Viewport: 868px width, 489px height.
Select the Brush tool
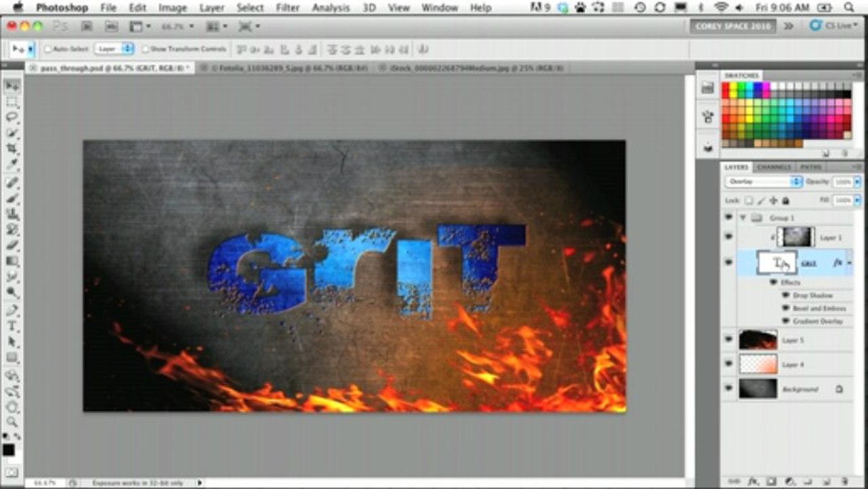[x=12, y=198]
